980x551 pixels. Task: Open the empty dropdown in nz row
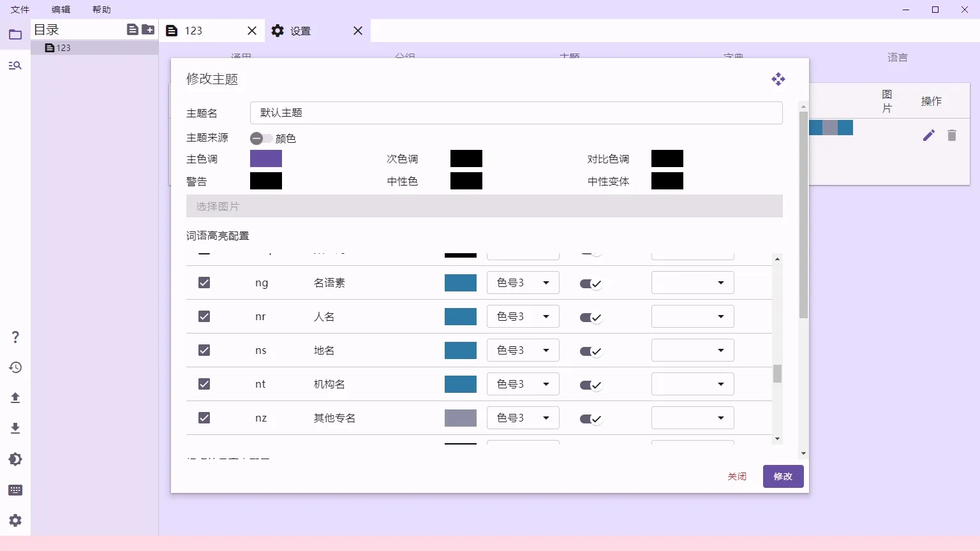(693, 418)
